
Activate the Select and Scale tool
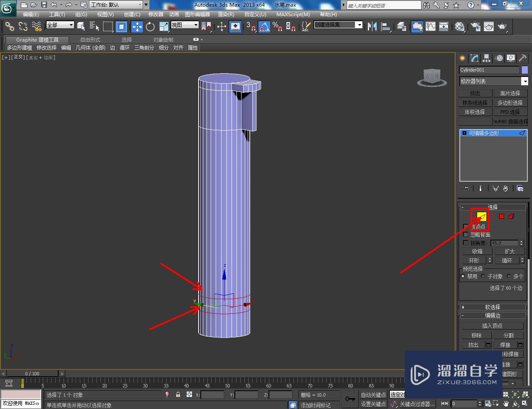click(164, 27)
